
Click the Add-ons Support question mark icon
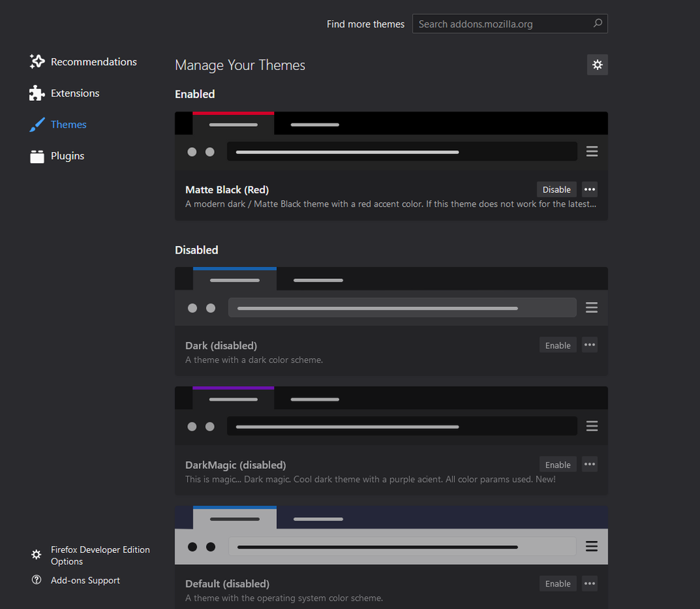[x=36, y=580]
